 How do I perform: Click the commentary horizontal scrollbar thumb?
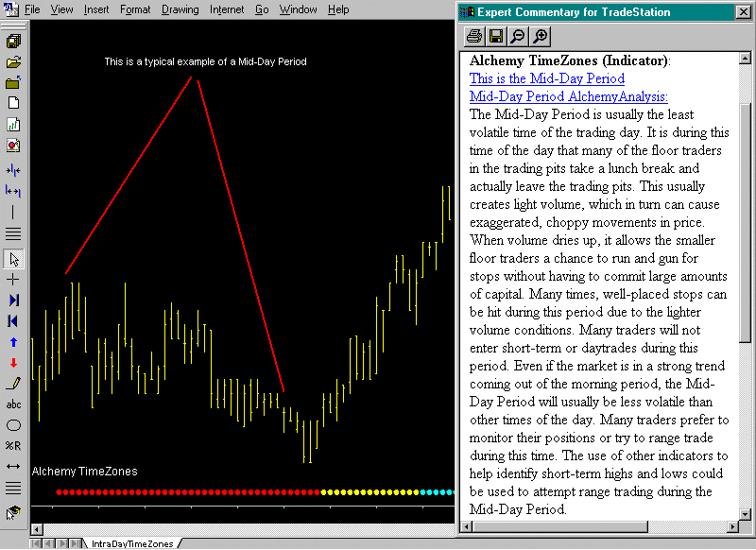[560, 526]
